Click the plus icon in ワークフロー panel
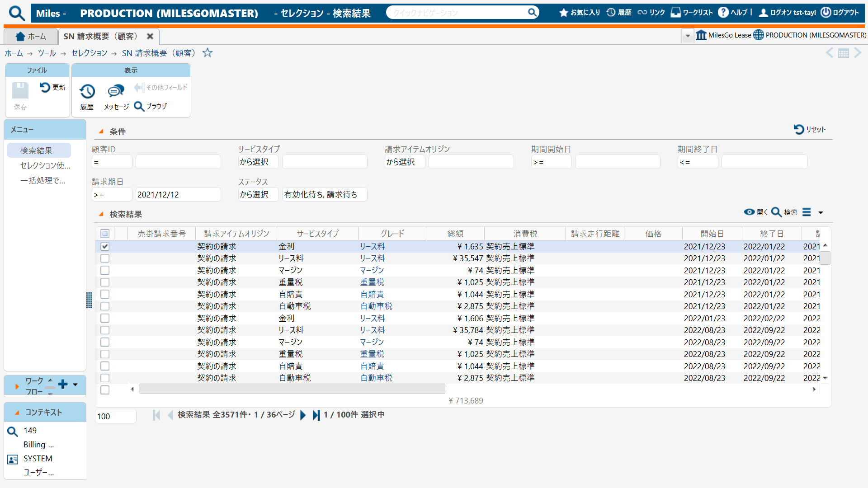 (63, 385)
